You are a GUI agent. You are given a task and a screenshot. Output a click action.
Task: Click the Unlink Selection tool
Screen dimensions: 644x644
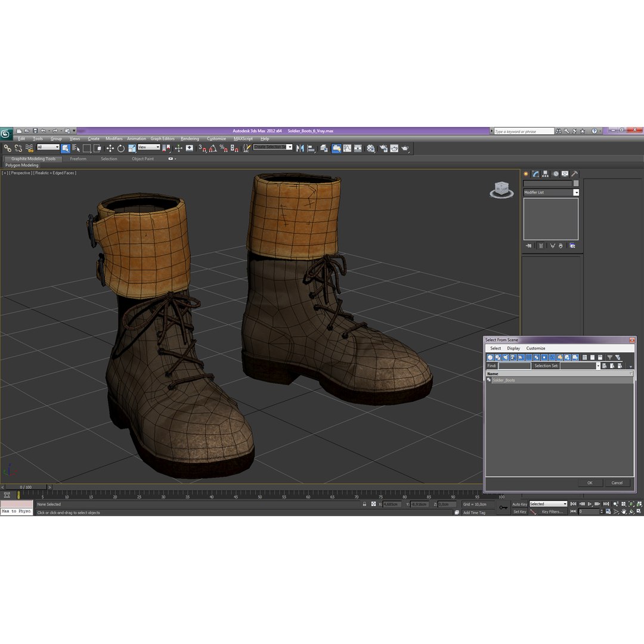[x=18, y=148]
